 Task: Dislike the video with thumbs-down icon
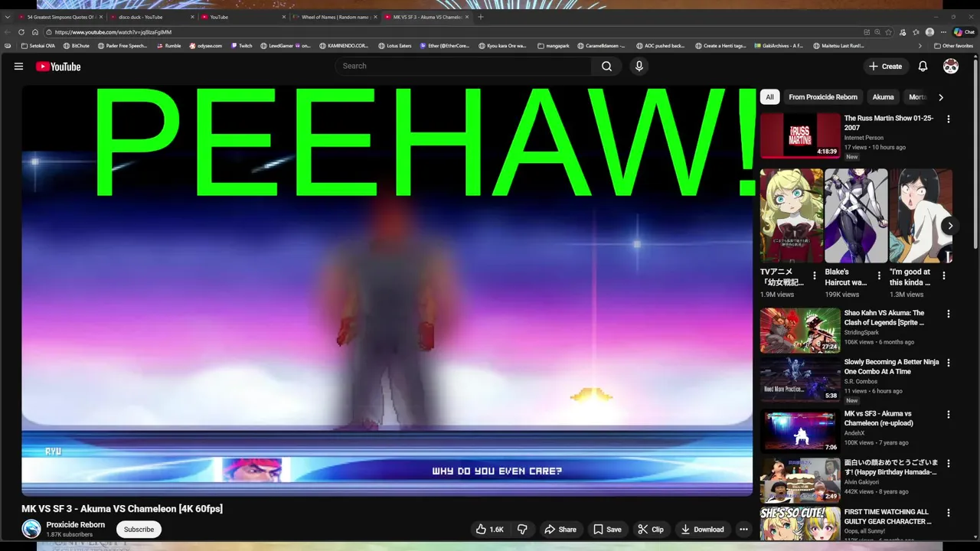click(x=522, y=530)
